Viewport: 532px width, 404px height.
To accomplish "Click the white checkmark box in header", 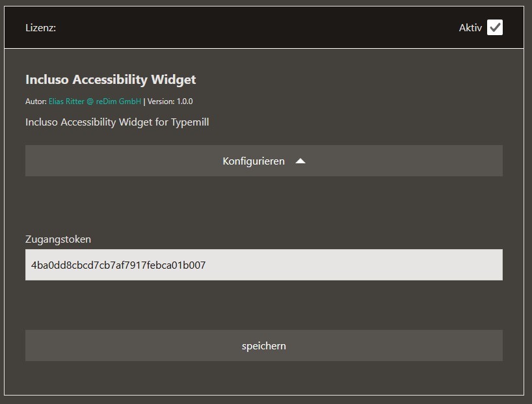I will coord(495,27).
